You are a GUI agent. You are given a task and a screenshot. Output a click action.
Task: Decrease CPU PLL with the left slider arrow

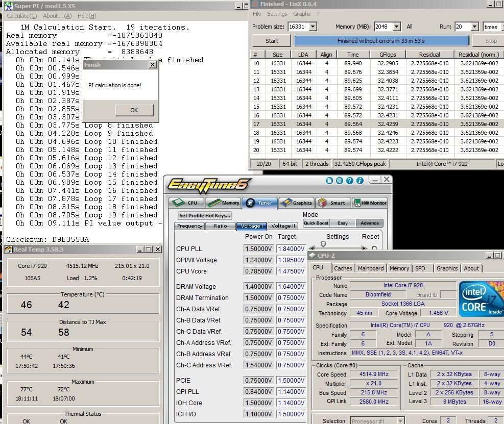pos(311,248)
